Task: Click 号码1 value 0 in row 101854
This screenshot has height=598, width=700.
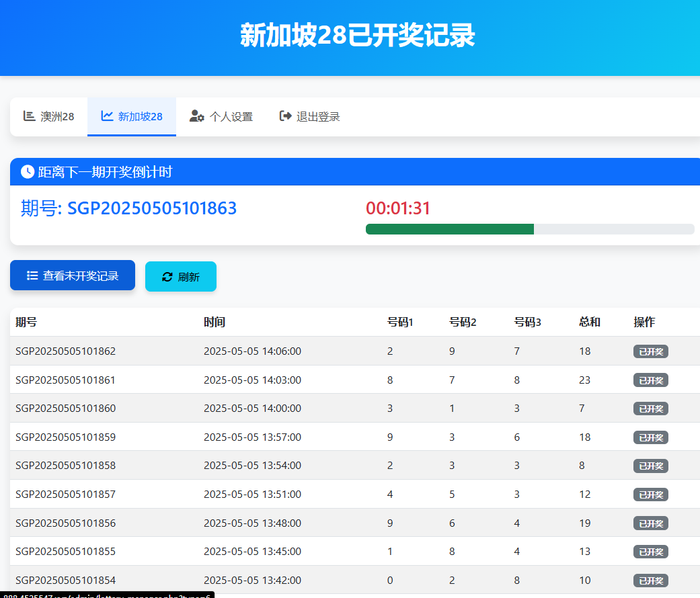Action: [x=390, y=580]
